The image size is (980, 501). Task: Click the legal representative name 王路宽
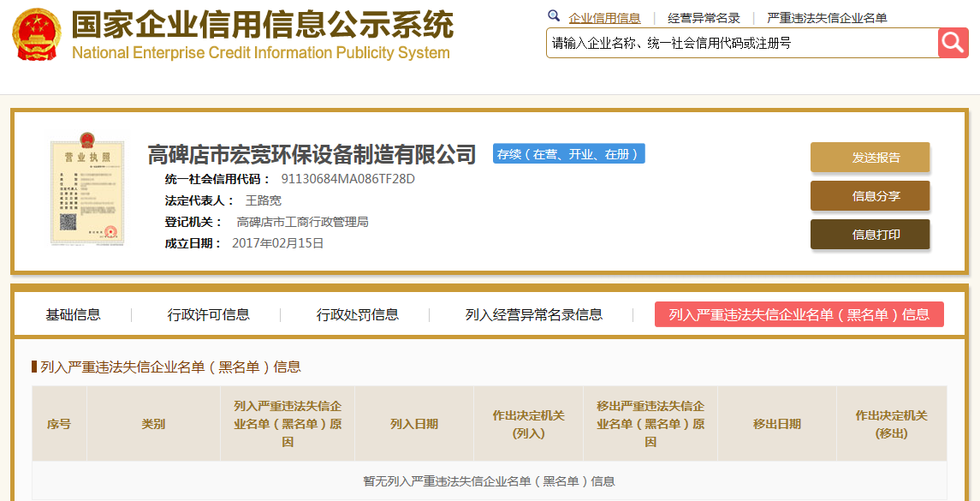click(x=263, y=200)
